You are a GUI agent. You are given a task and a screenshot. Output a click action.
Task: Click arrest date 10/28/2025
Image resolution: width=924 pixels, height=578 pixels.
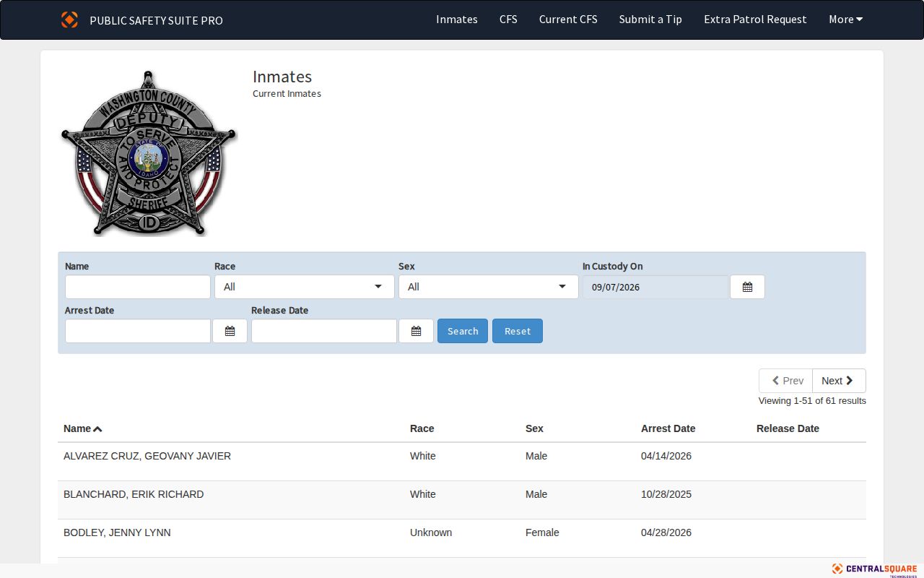[666, 494]
